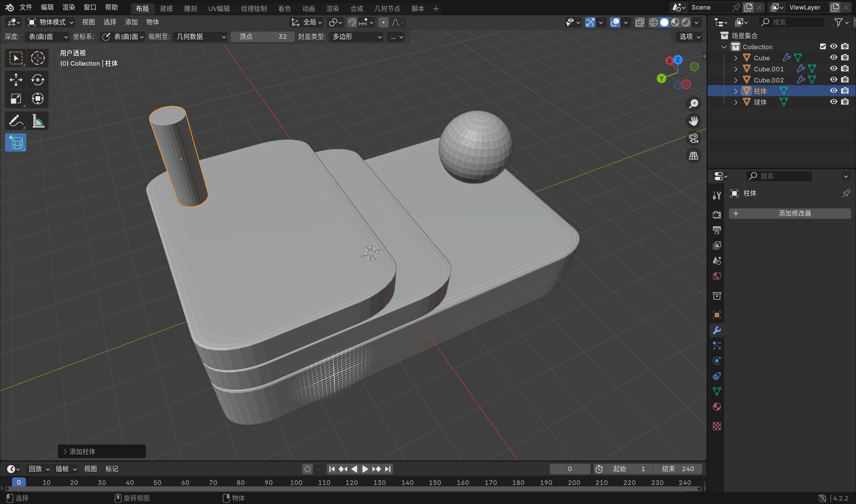The height and width of the screenshot is (504, 856).
Task: Open the Material properties tab icon
Action: [717, 407]
